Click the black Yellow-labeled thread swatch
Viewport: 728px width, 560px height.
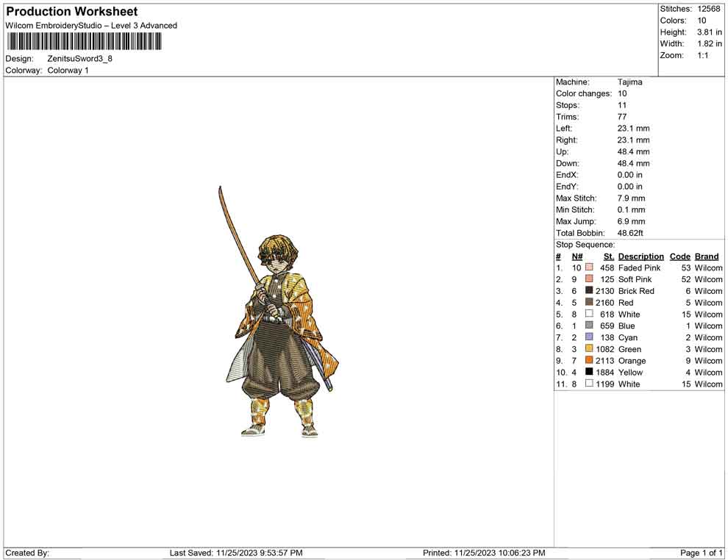[589, 372]
